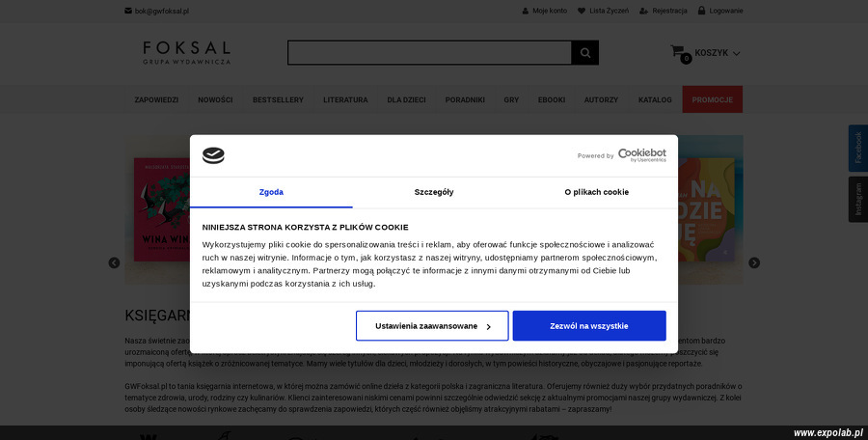Open Lista Życzeń wishlist link
Screen dimensions: 868x440
click(x=609, y=11)
